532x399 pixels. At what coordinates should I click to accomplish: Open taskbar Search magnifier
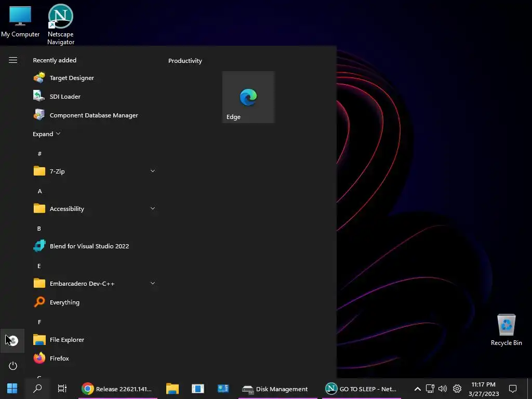[37, 388]
